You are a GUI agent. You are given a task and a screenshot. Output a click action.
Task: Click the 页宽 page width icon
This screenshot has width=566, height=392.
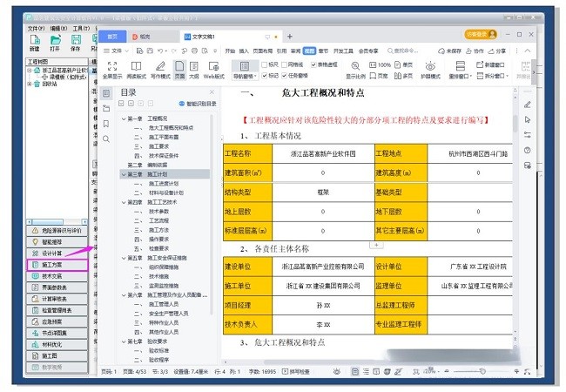pyautogui.click(x=373, y=76)
